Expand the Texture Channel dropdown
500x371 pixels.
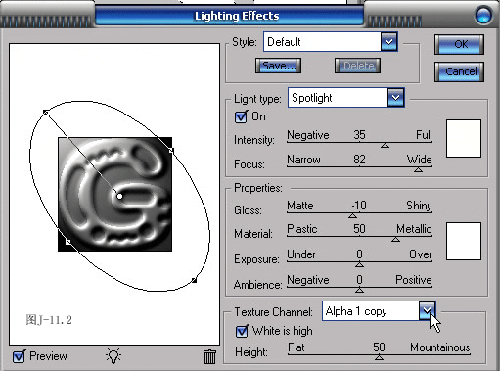click(x=427, y=311)
